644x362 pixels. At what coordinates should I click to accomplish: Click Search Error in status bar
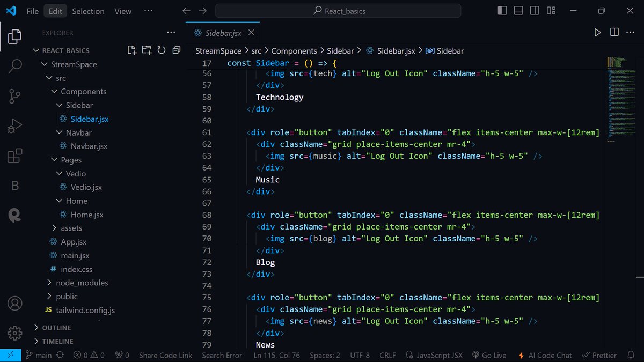(x=222, y=355)
